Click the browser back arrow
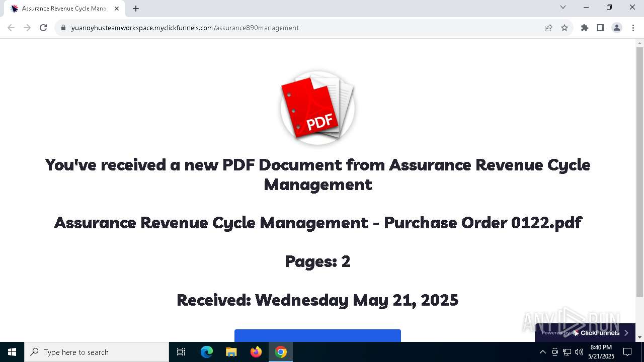This screenshot has height=362, width=644. point(11,28)
